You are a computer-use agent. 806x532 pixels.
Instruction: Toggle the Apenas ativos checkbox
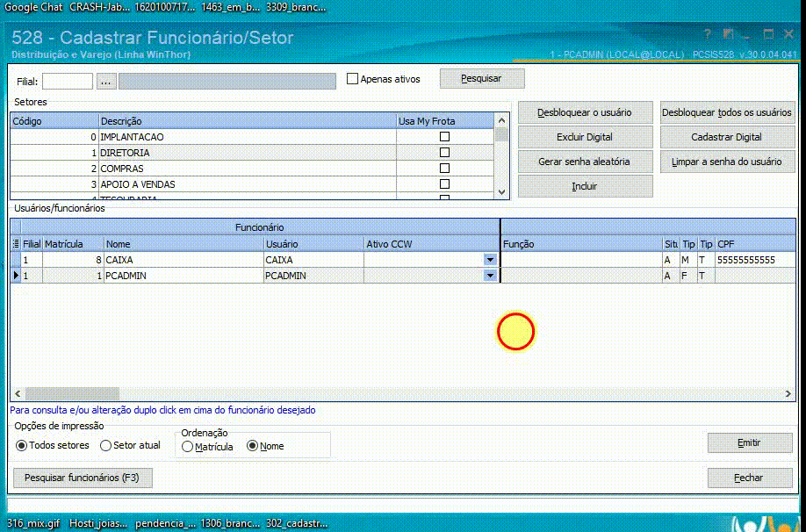pos(352,79)
